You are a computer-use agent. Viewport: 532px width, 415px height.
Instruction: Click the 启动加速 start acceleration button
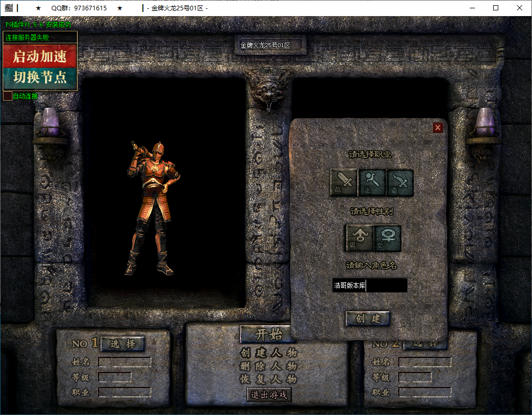click(x=40, y=57)
